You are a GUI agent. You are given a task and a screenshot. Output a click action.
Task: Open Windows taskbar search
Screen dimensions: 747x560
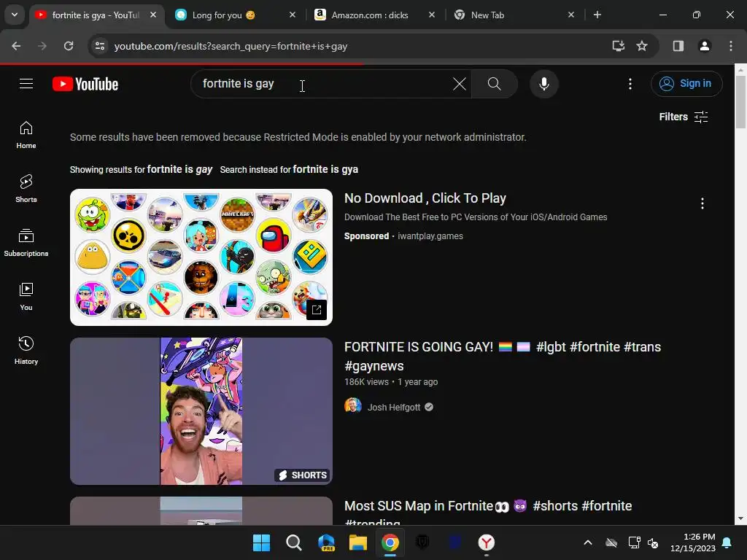[293, 542]
